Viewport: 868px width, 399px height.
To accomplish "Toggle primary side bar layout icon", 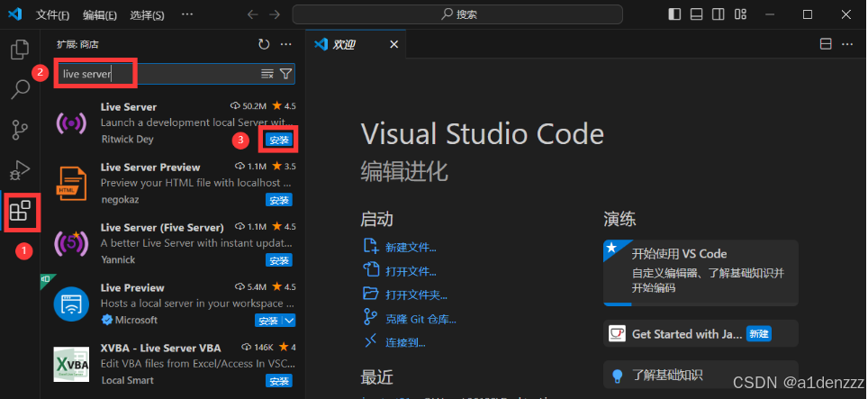I will (x=674, y=14).
